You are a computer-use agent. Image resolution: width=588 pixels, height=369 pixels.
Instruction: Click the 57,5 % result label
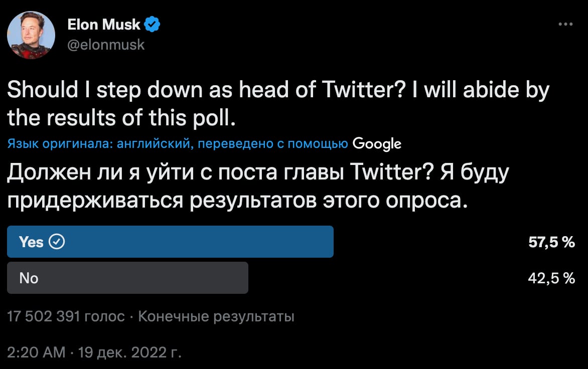551,243
